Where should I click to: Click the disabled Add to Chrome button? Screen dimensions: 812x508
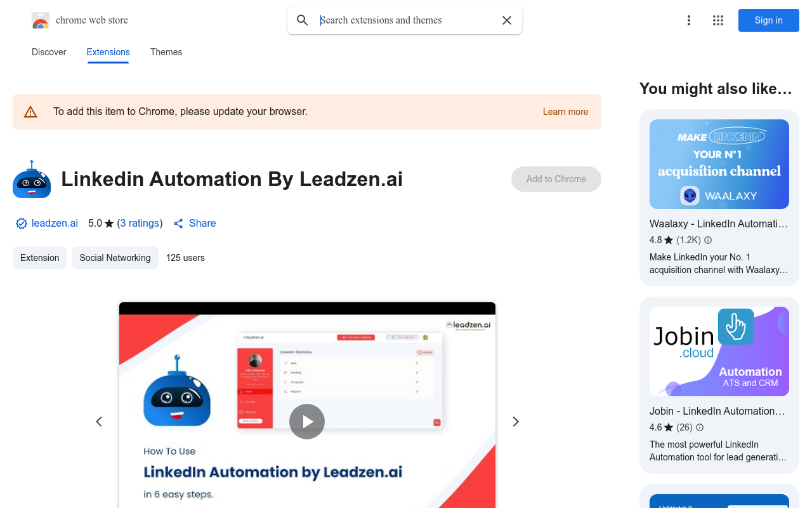click(556, 179)
